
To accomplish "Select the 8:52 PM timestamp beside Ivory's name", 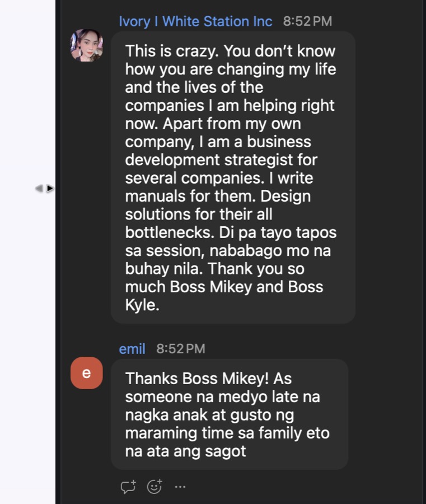I will tap(307, 21).
